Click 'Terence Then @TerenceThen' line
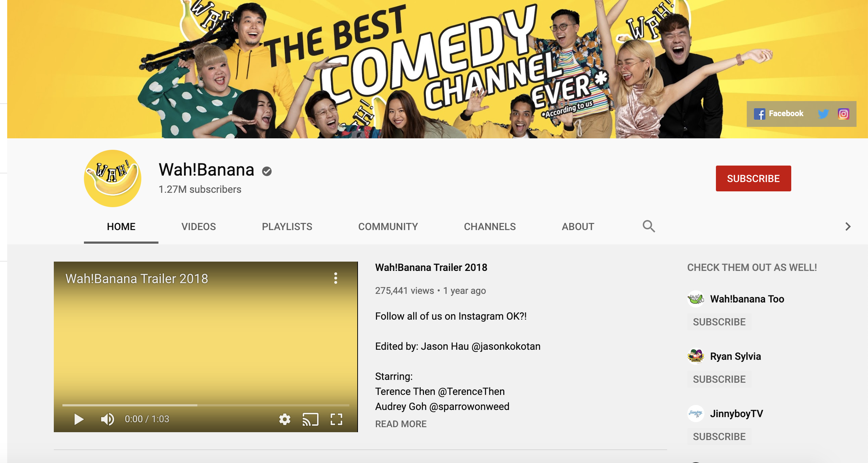The image size is (868, 463). pyautogui.click(x=440, y=391)
